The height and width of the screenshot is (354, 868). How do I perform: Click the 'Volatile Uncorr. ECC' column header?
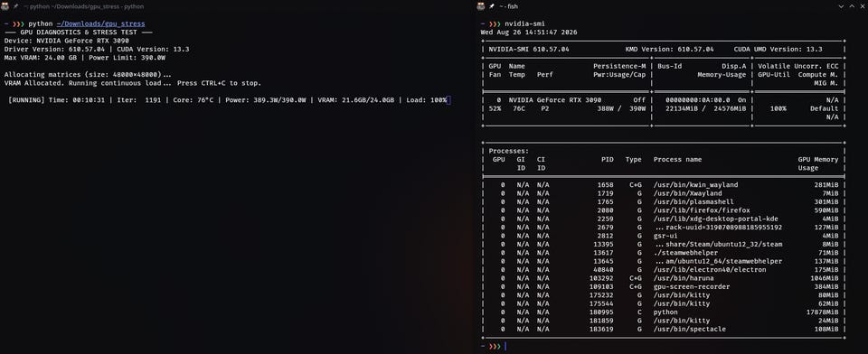click(797, 66)
